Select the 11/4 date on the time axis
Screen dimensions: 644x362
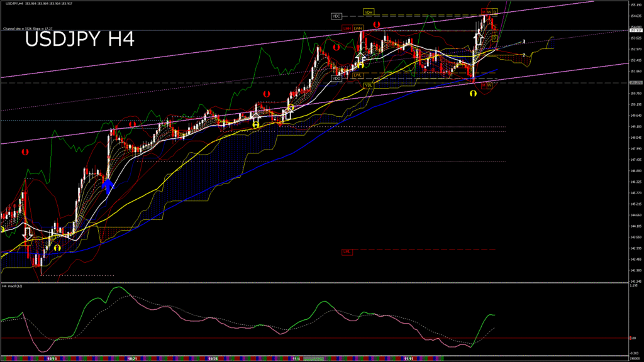point(295,359)
